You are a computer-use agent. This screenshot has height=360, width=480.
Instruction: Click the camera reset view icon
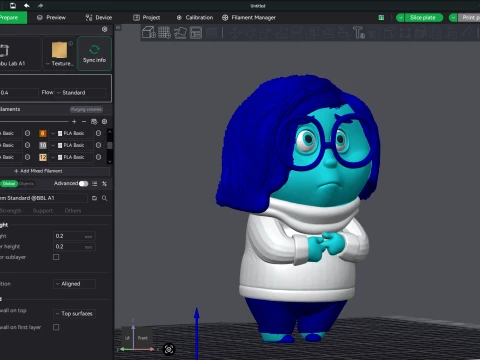click(x=169, y=349)
